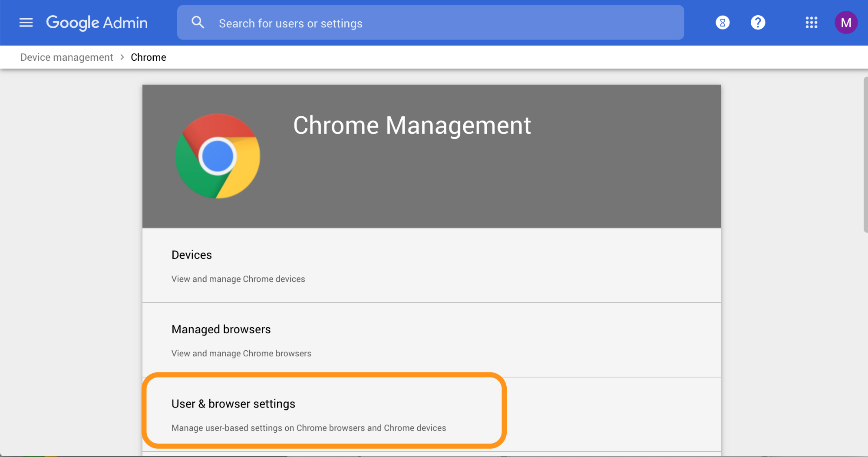This screenshot has height=457, width=868.
Task: Click Manage user-based settings description text
Action: point(309,428)
